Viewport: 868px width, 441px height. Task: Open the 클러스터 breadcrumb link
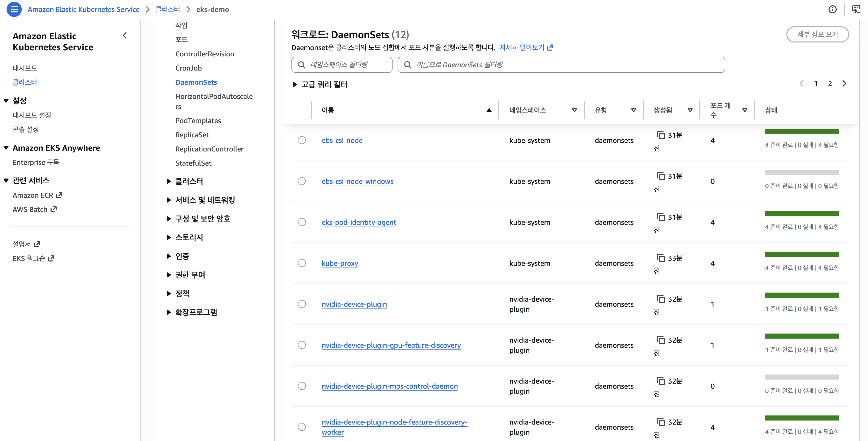(x=168, y=9)
